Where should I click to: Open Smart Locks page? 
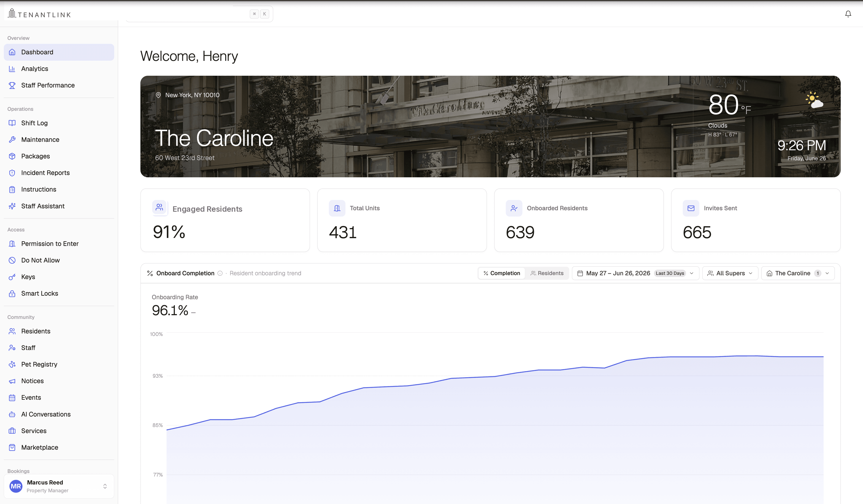point(59,293)
